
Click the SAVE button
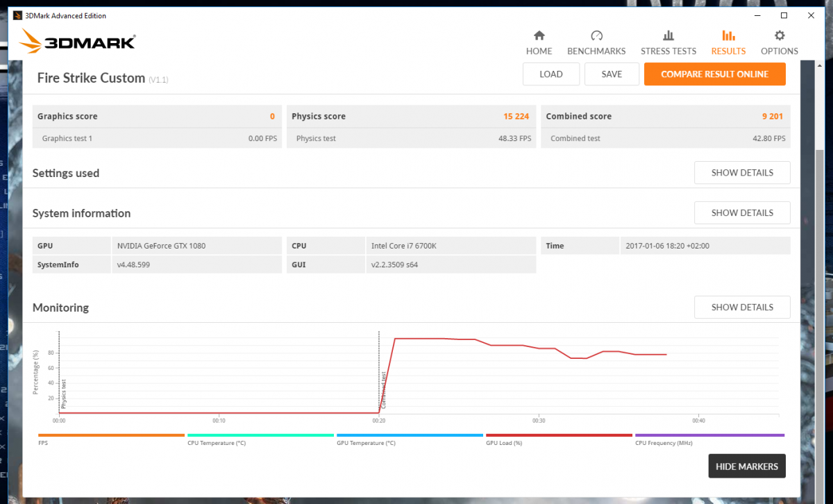click(612, 74)
